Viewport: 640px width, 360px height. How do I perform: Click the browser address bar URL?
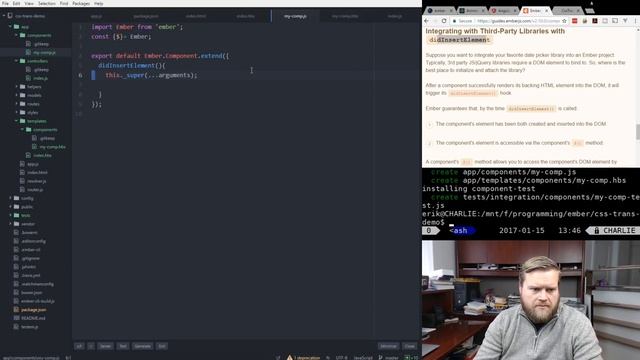click(x=518, y=21)
